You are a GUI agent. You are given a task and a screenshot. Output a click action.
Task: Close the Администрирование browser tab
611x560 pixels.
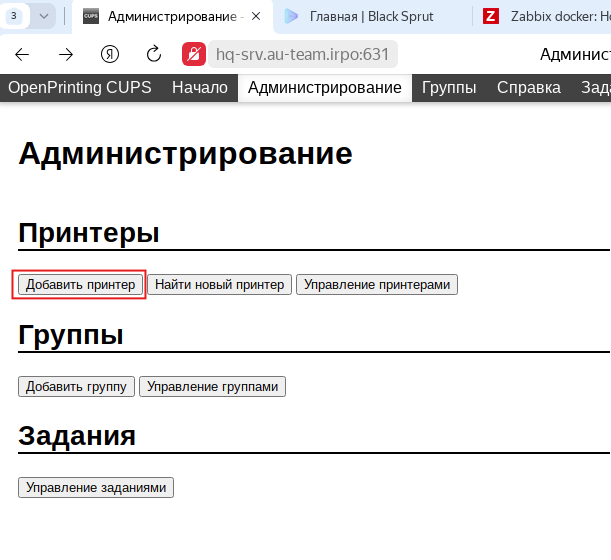[x=256, y=16]
